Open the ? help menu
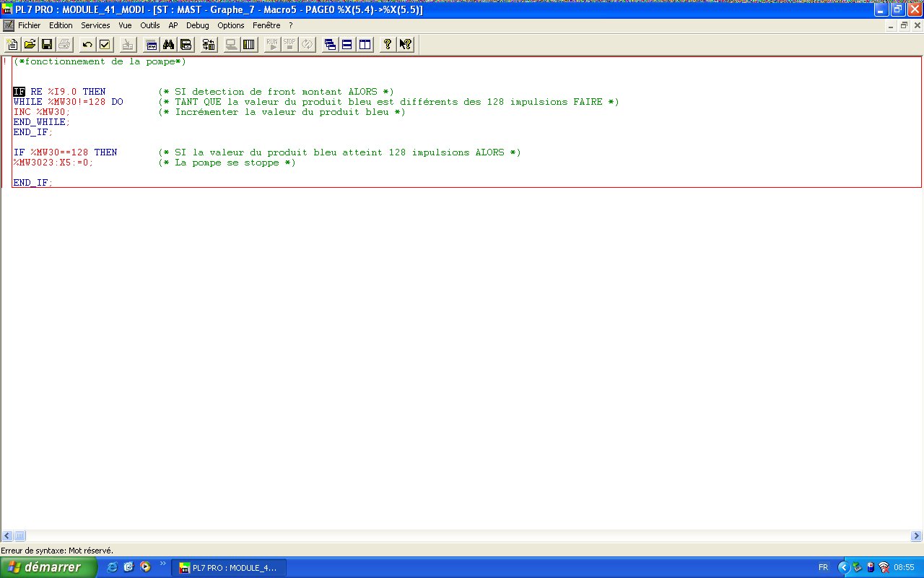 point(291,25)
